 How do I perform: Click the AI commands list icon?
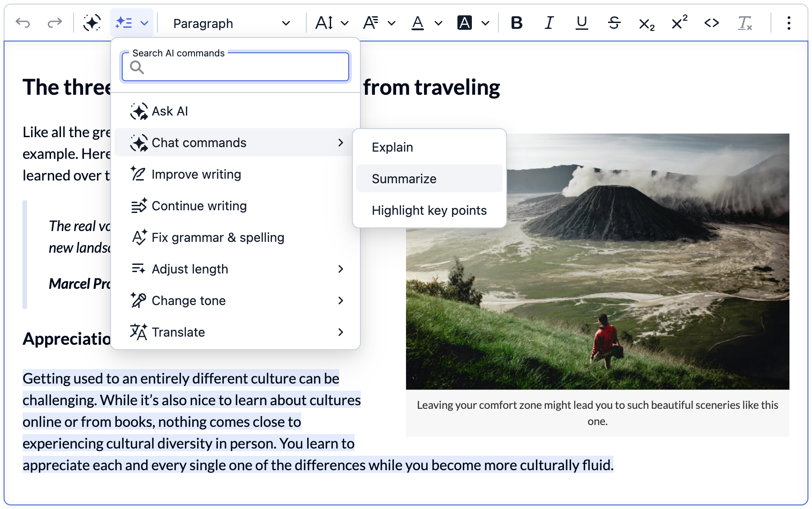pyautogui.click(x=124, y=23)
